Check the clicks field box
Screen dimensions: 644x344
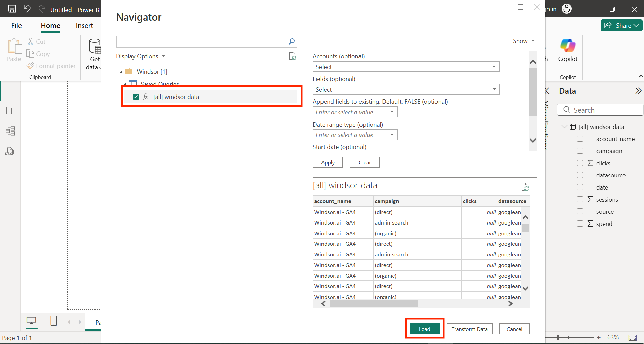click(x=580, y=163)
